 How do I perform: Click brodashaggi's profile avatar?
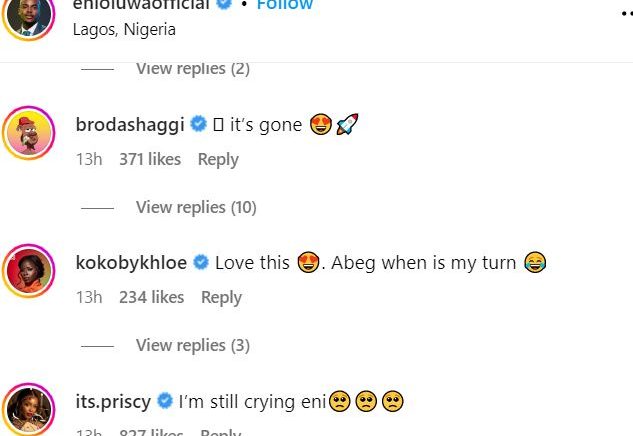[28, 133]
